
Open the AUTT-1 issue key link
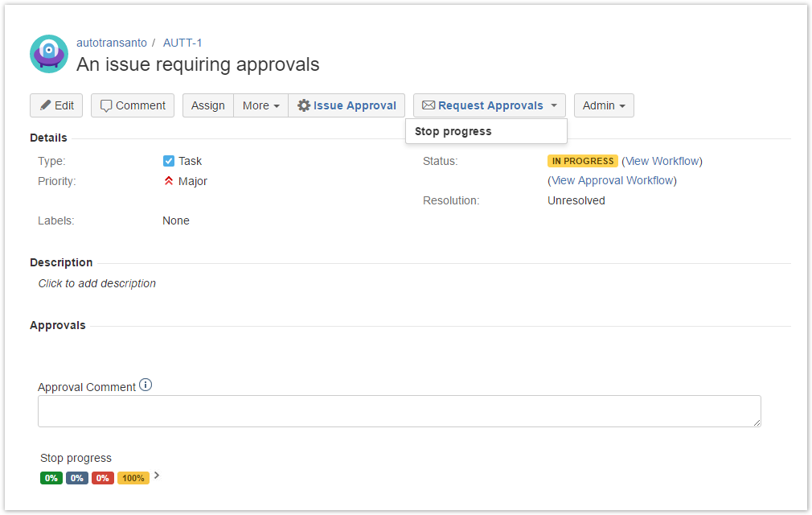182,43
